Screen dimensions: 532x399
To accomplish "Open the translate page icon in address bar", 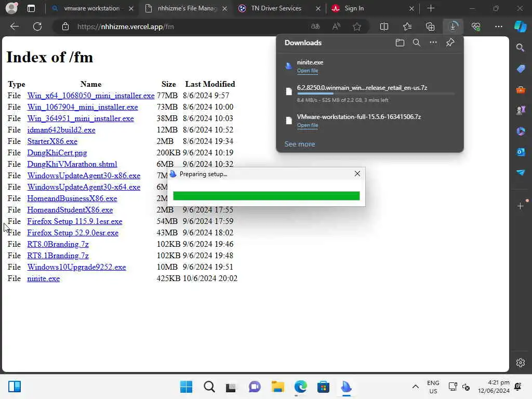I will tap(315, 26).
